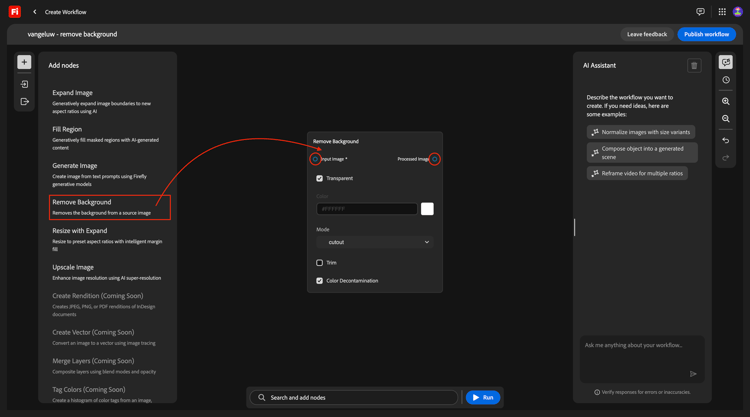
Task: Choose Compose object into generated scene suggestion
Action: (642, 153)
